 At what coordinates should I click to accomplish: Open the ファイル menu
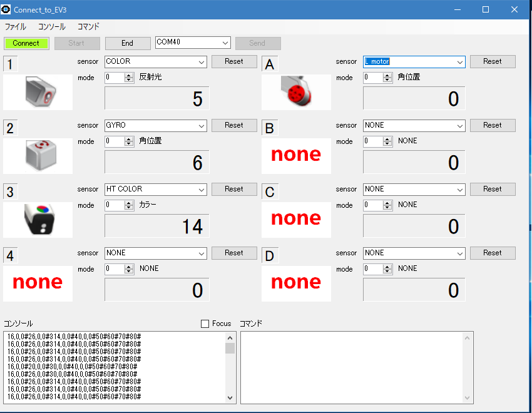[15, 26]
